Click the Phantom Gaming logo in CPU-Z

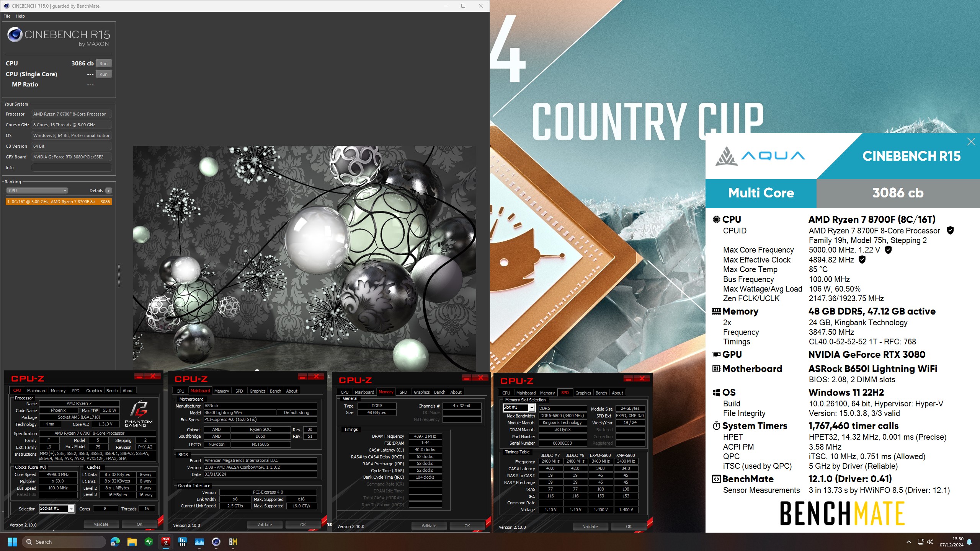[139, 414]
